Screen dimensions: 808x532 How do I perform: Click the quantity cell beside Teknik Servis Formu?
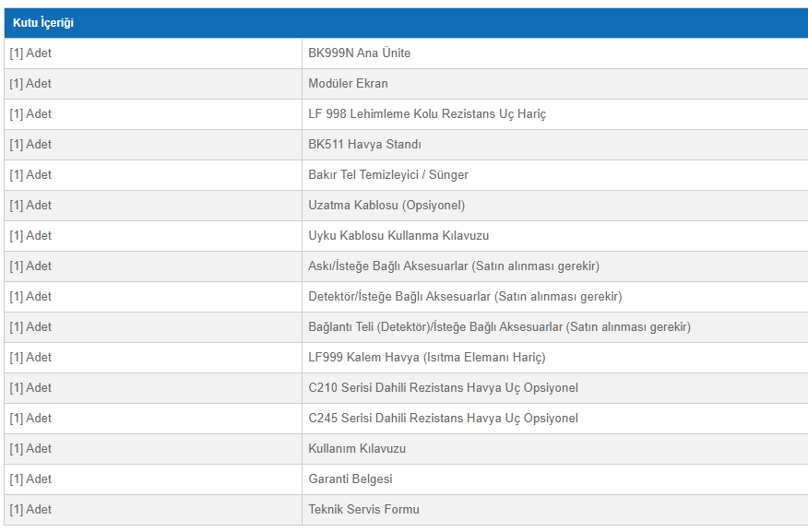[x=30, y=510]
